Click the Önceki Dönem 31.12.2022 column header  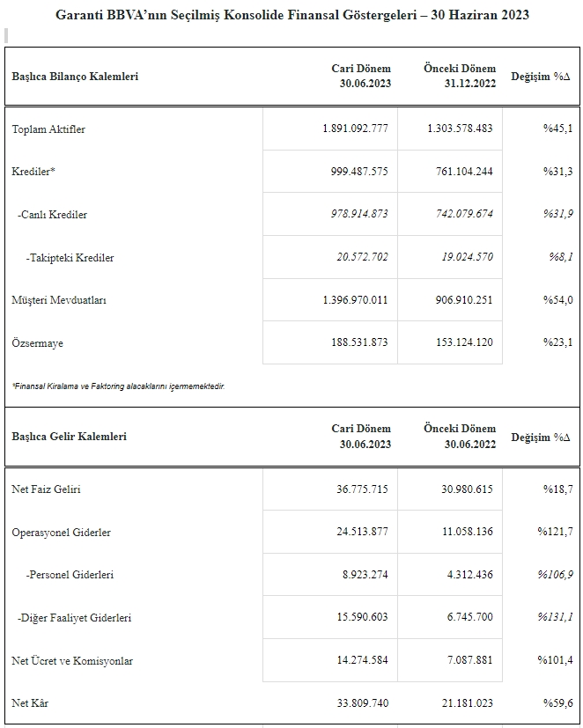[x=460, y=76]
